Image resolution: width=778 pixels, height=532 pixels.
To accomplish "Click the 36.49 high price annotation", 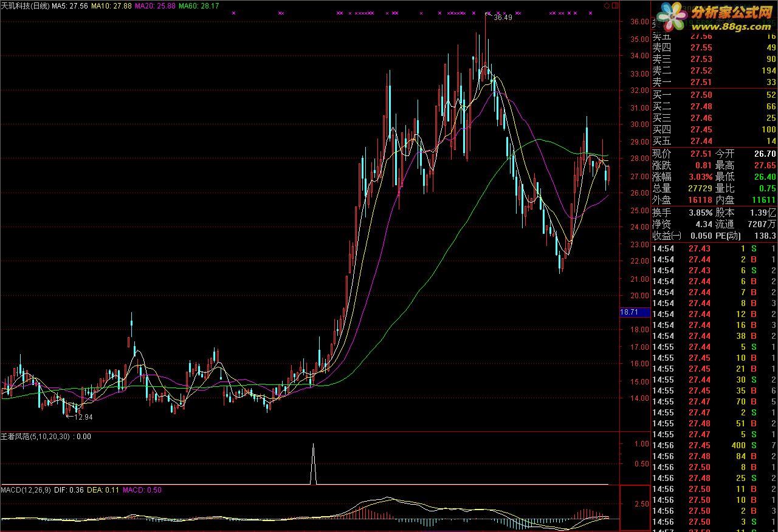I will click(x=503, y=18).
